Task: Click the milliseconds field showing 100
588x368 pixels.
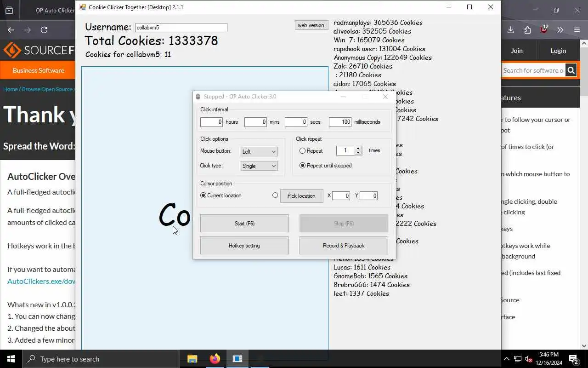Action: pyautogui.click(x=340, y=122)
